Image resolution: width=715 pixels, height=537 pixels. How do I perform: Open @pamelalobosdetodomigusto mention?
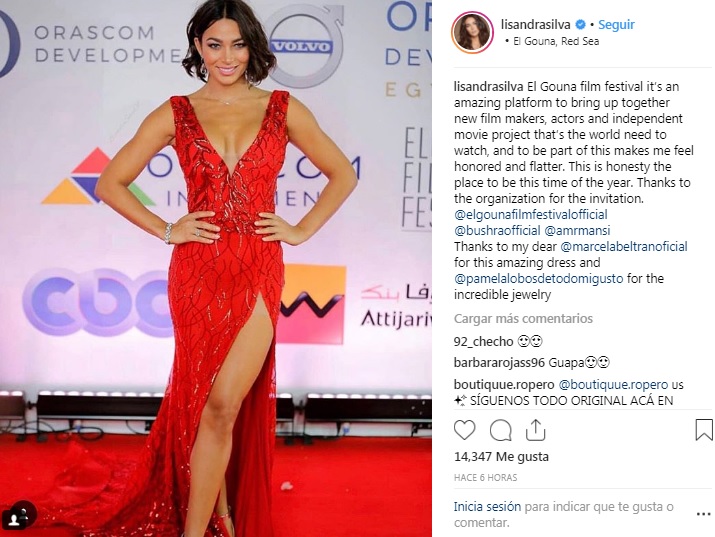coord(539,279)
